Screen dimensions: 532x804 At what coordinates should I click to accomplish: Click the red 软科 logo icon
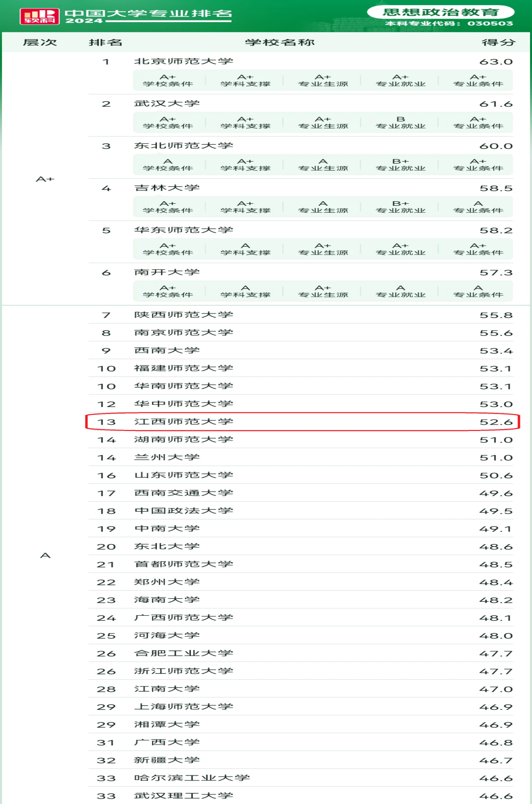(x=40, y=17)
